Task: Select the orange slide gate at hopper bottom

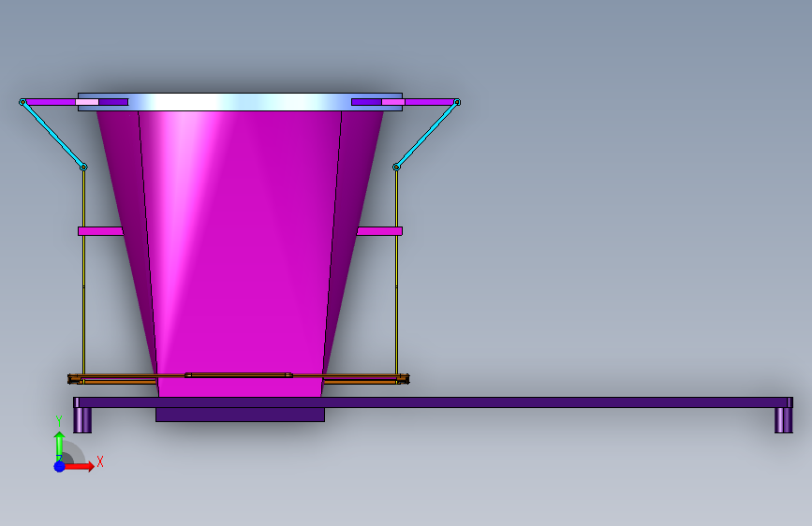Action: tap(238, 378)
